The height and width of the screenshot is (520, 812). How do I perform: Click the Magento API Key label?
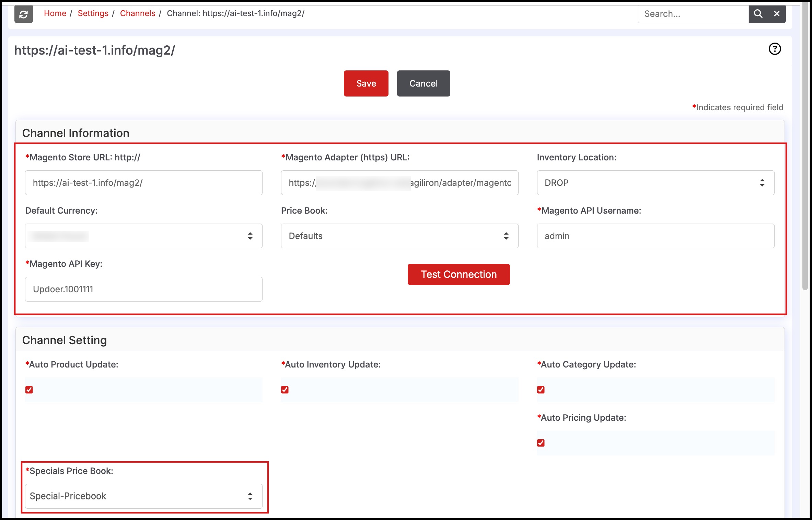[x=64, y=264]
